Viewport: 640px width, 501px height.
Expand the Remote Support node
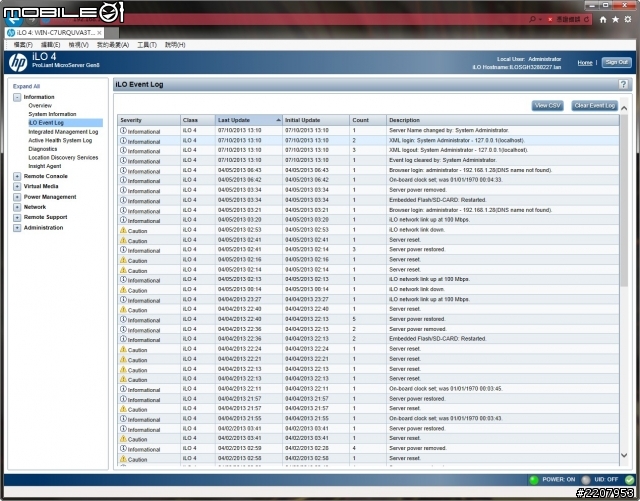17,217
